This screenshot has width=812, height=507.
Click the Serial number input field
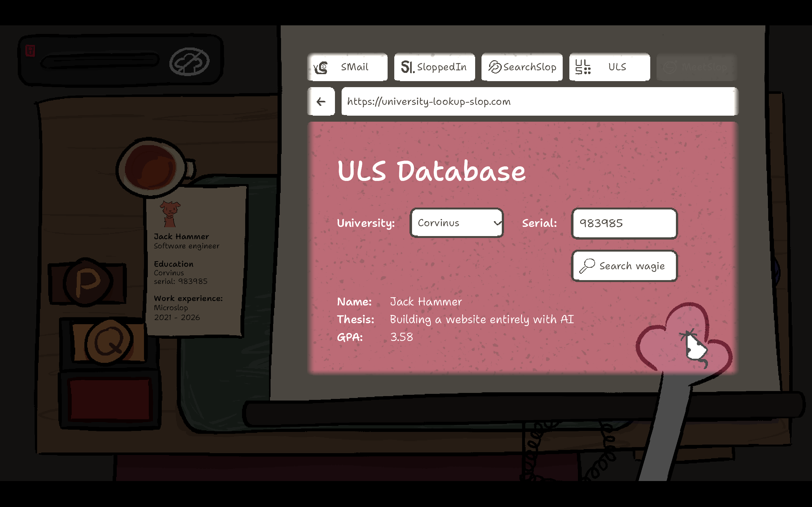625,223
